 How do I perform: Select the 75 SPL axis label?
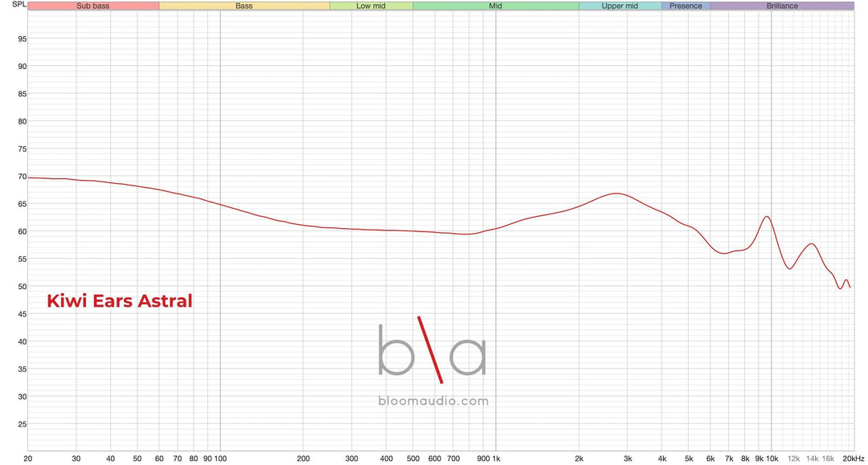pyautogui.click(x=23, y=149)
